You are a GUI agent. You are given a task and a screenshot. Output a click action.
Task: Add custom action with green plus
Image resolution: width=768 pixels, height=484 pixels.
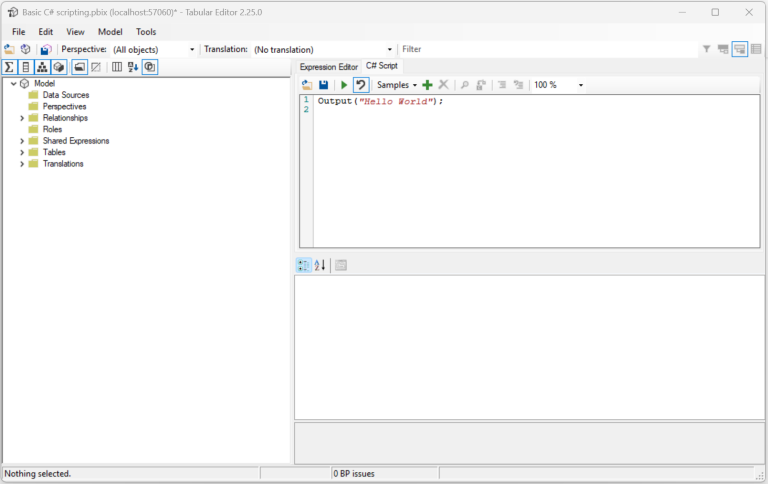(x=427, y=85)
